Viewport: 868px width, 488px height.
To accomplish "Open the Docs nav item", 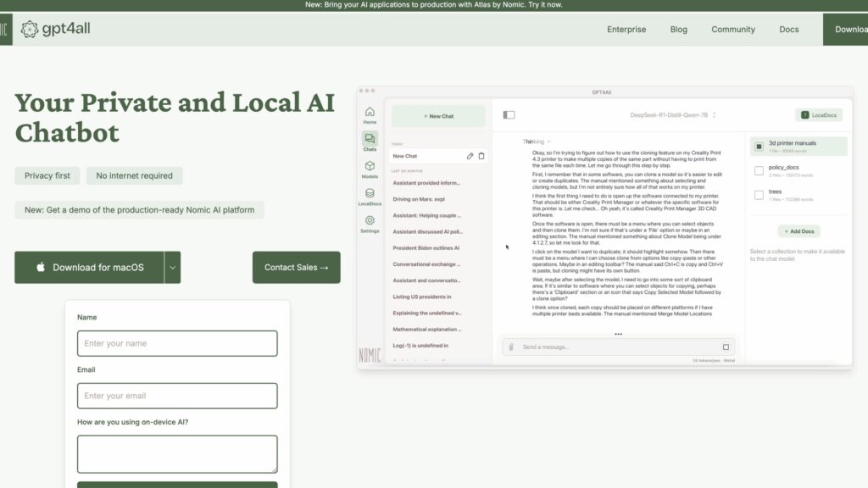I will (789, 30).
